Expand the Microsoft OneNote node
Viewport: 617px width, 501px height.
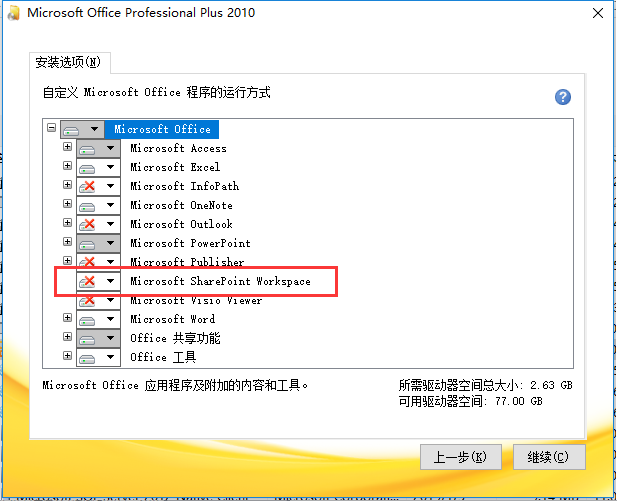click(67, 203)
